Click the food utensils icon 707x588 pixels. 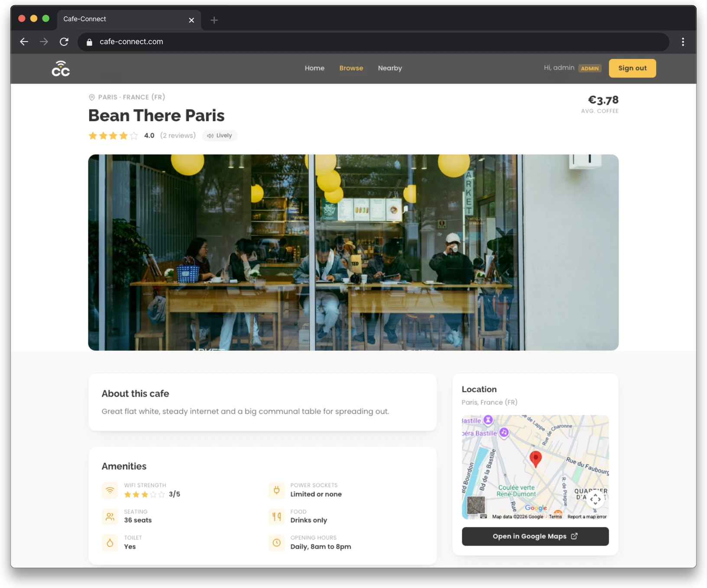pos(276,517)
